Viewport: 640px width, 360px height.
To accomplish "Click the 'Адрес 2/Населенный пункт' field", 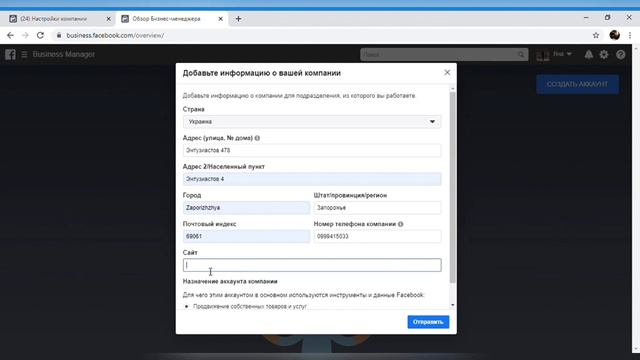I will coord(312,179).
